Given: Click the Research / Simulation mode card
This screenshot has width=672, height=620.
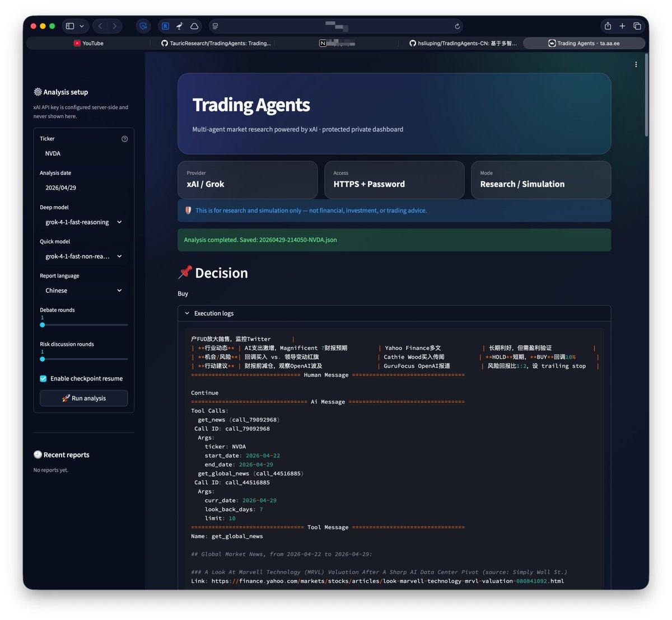Looking at the screenshot, I should 541,180.
